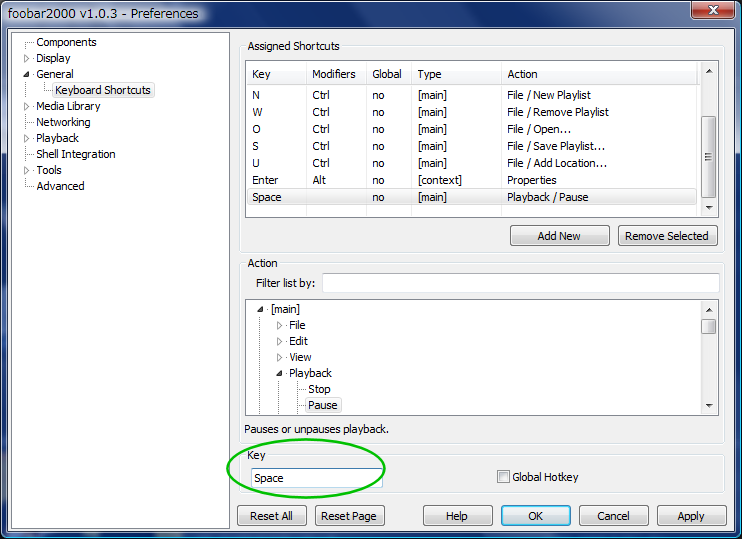Open Networking preferences page
This screenshot has width=742, height=539.
[x=63, y=122]
